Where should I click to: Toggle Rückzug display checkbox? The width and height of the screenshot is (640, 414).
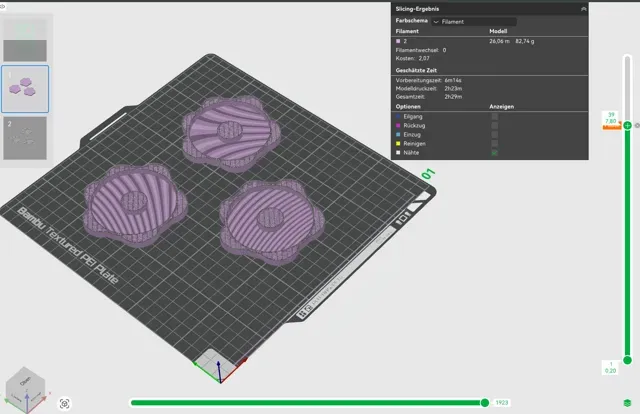tap(495, 125)
